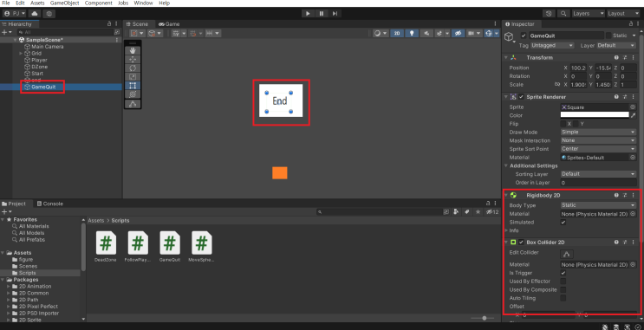Switch to the Console tab
Screen dimensions: 644x330
(49, 204)
